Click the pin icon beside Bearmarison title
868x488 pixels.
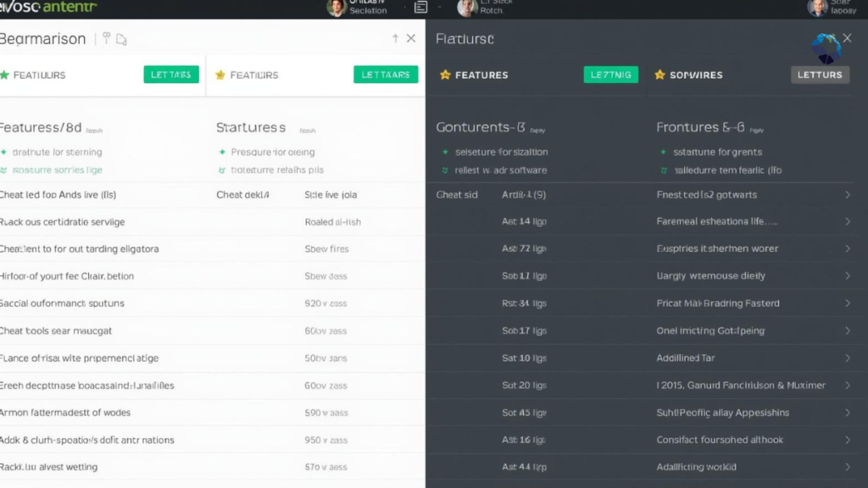point(106,38)
